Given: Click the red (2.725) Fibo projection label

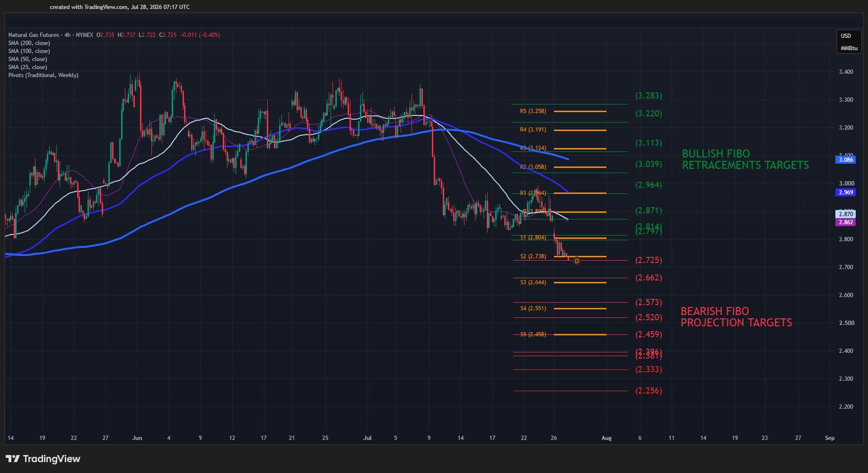Looking at the screenshot, I should point(649,260).
